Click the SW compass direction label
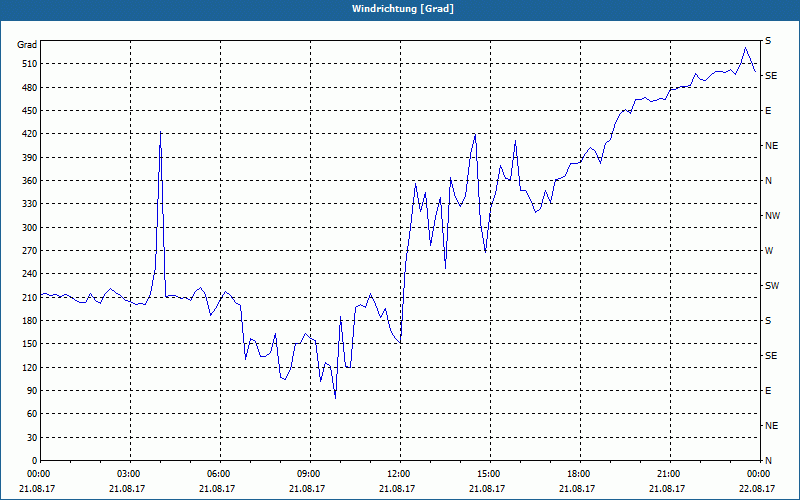The image size is (800, 500). point(772,286)
